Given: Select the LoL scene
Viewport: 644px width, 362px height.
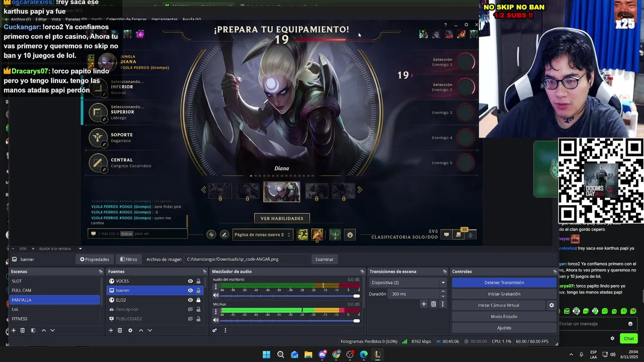Looking at the screenshot, I should pyautogui.click(x=55, y=309).
